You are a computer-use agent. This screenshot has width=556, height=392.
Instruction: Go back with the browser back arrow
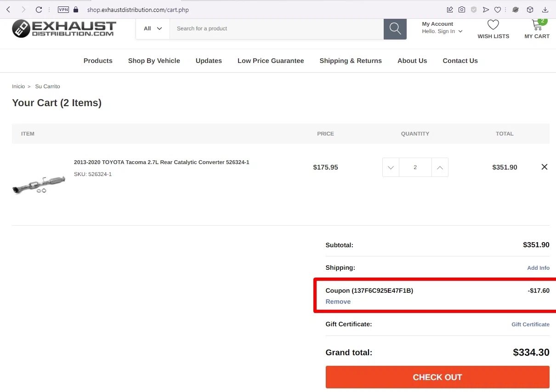(x=8, y=10)
